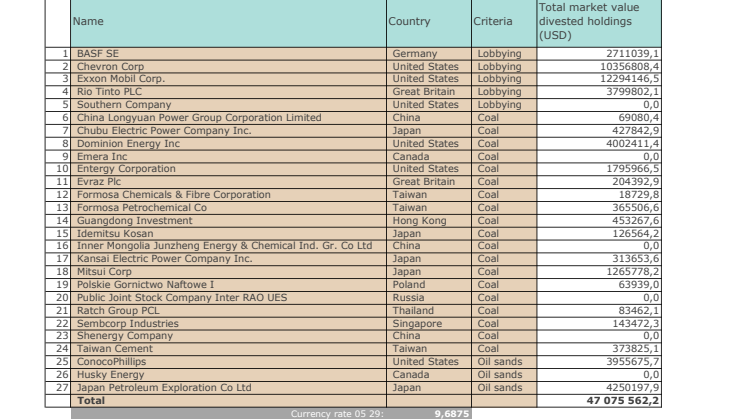This screenshot has height=419, width=746.
Task: Click the Rio Tinto PLC name cell
Action: pyautogui.click(x=228, y=92)
